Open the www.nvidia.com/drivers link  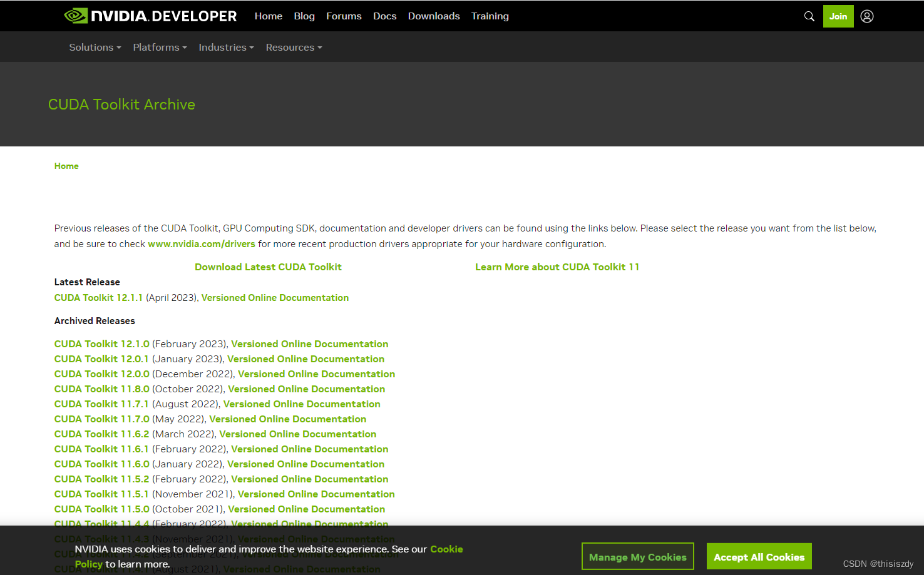tap(202, 244)
